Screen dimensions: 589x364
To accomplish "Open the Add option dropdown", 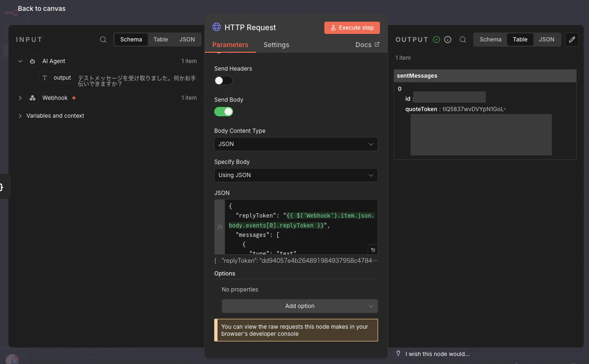I will [300, 306].
